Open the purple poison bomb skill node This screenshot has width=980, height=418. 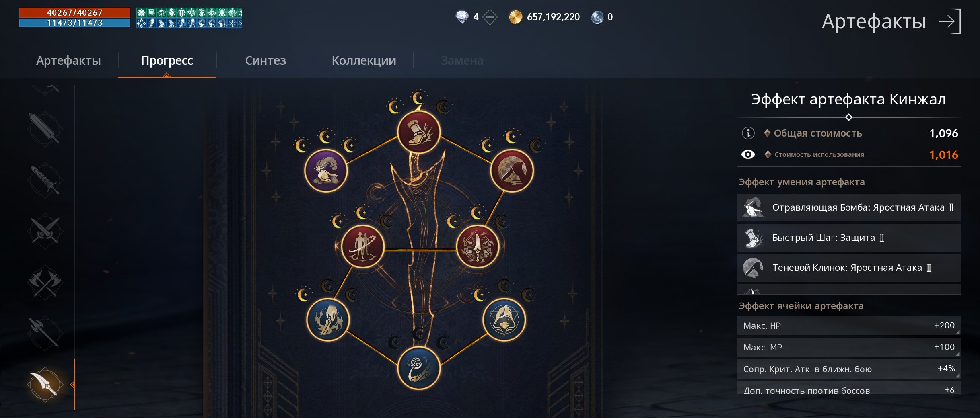point(326,171)
